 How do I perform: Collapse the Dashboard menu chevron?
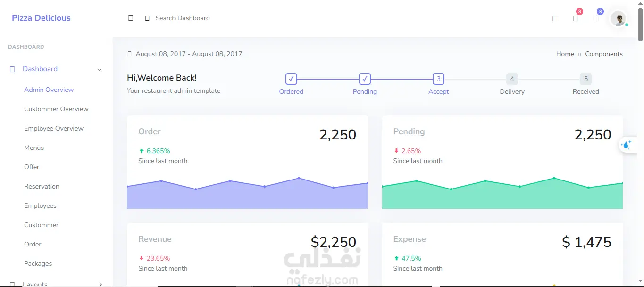pyautogui.click(x=100, y=69)
